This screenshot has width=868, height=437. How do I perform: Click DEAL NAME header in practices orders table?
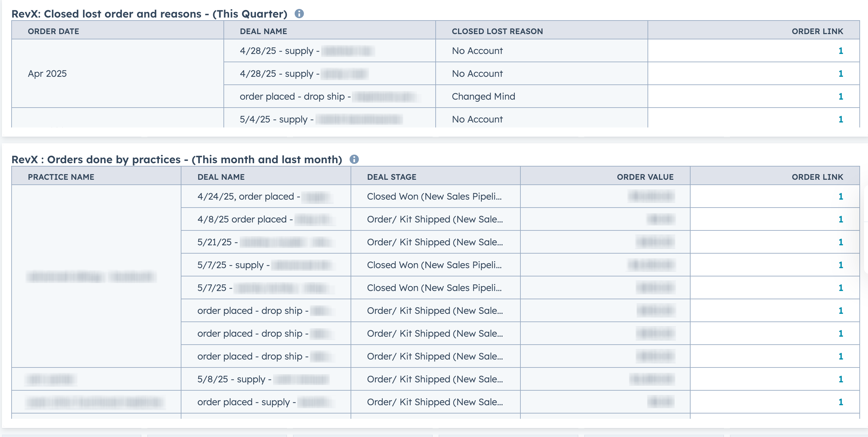tap(221, 176)
